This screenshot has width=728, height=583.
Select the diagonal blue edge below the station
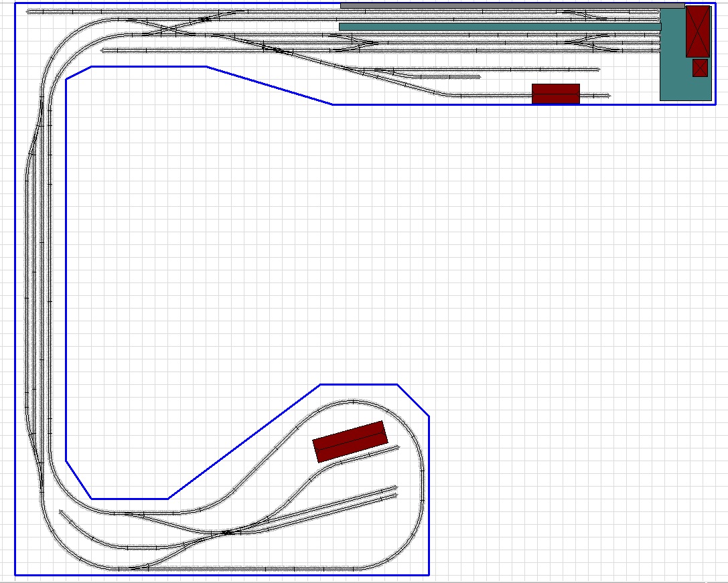(x=269, y=86)
